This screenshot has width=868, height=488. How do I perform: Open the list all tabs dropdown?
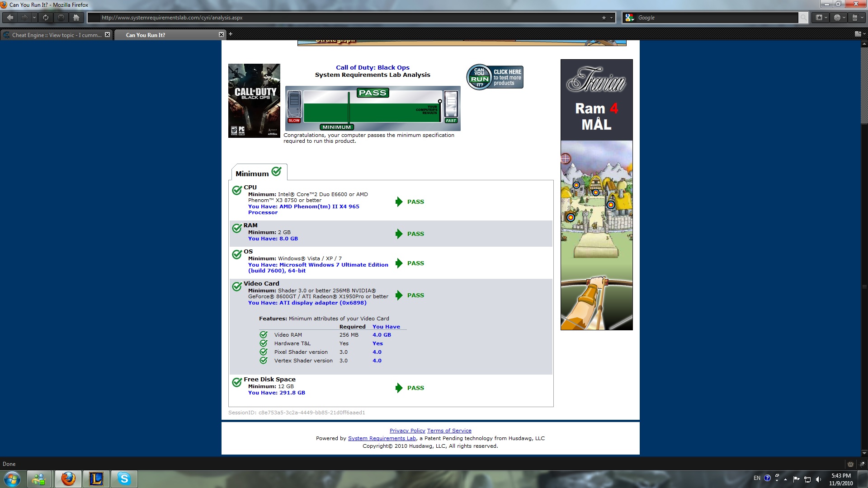pyautogui.click(x=858, y=34)
